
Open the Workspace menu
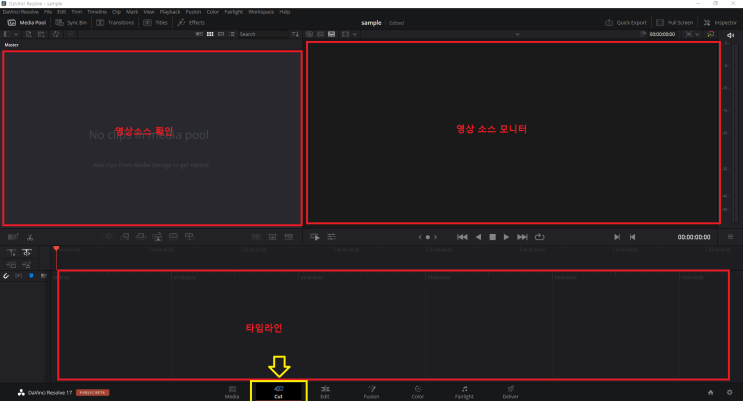pyautogui.click(x=261, y=12)
